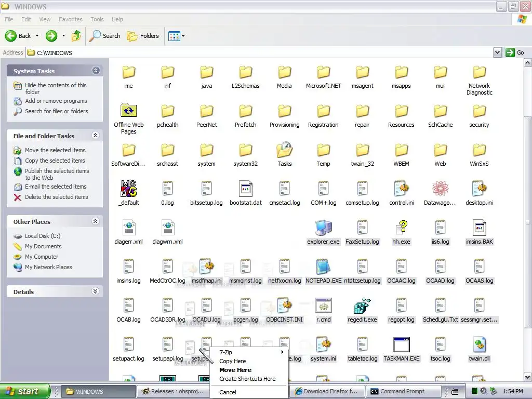532x399 pixels.
Task: Choose Cancel in the context menu
Action: pos(249,392)
